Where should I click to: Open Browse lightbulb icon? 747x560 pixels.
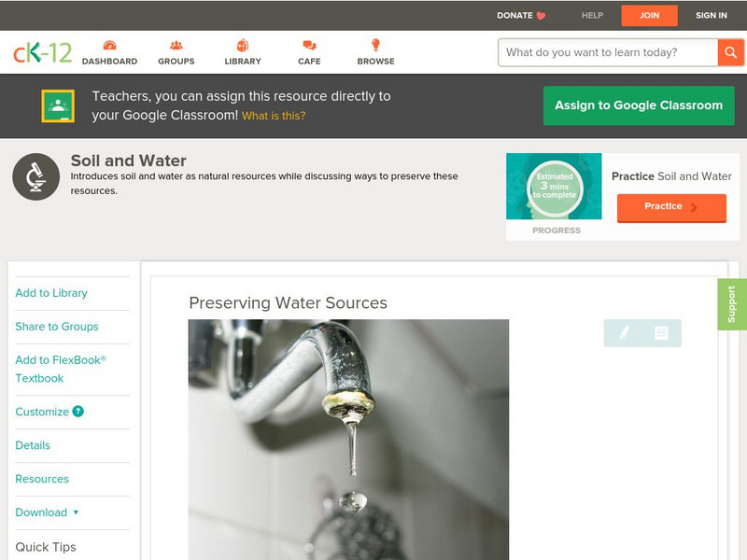(375, 45)
